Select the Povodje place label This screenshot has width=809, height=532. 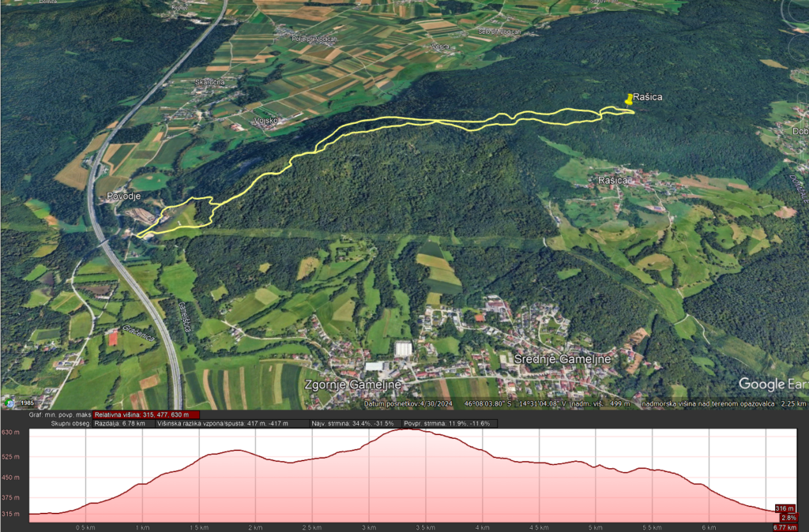pos(122,194)
